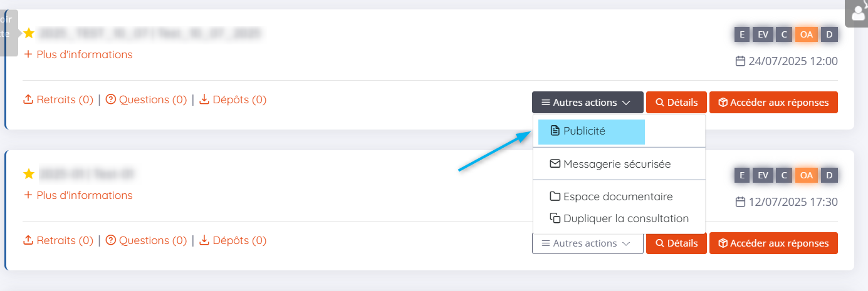Click the gold star on first consultation
The width and height of the screenshot is (868, 291).
click(x=29, y=33)
